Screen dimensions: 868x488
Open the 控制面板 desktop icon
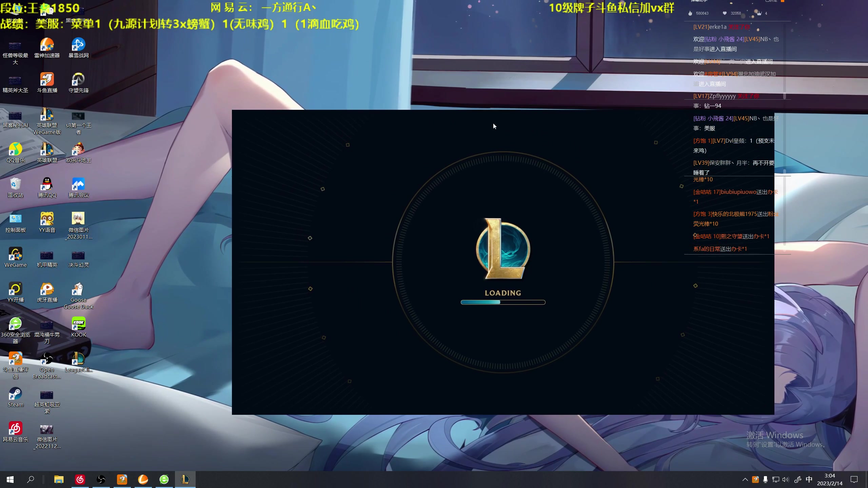coord(15,222)
